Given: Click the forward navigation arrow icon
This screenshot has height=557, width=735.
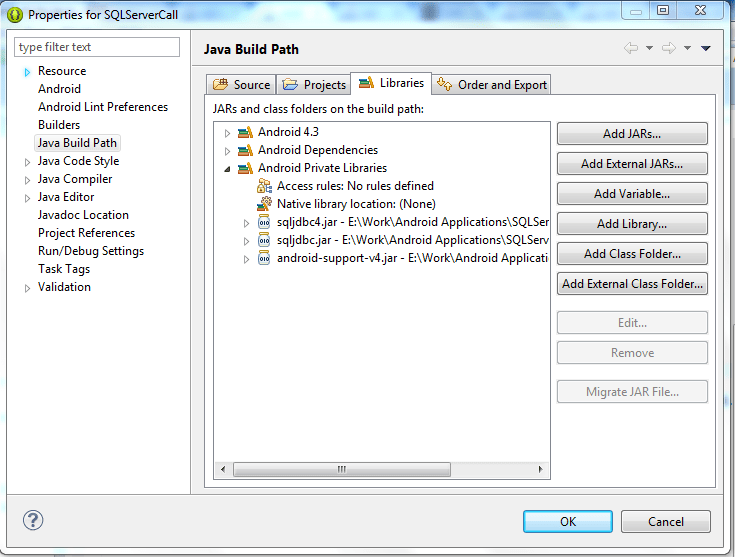Looking at the screenshot, I should tap(669, 48).
